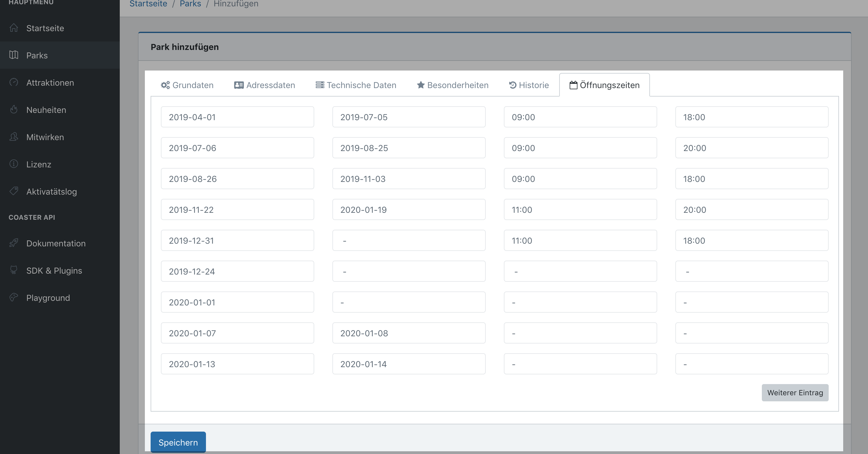The height and width of the screenshot is (454, 868).
Task: Click the map icon beside Parks
Action: [14, 55]
